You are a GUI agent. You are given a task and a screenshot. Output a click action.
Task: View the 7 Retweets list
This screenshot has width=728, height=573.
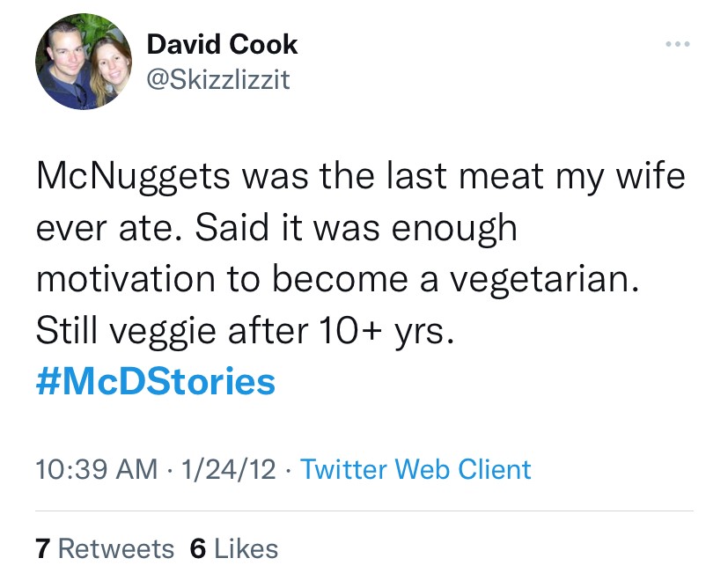(105, 548)
